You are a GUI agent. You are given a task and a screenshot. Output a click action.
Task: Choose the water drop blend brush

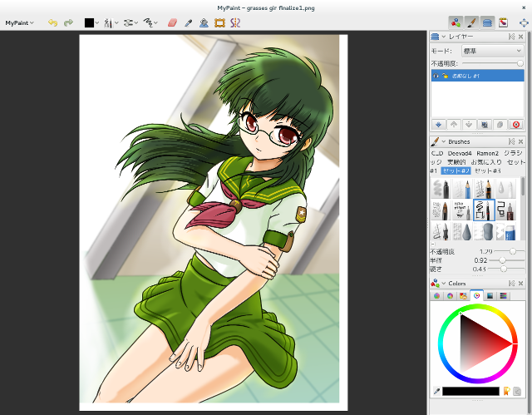505,189
